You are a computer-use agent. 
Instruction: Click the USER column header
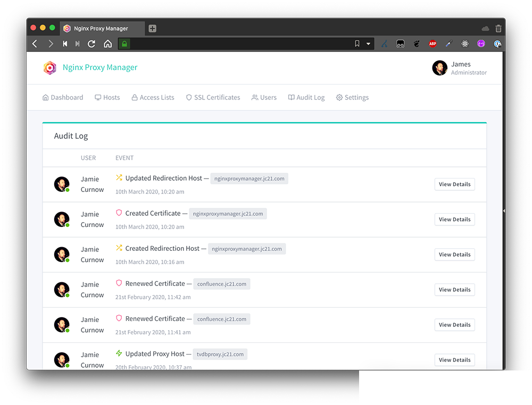point(88,158)
